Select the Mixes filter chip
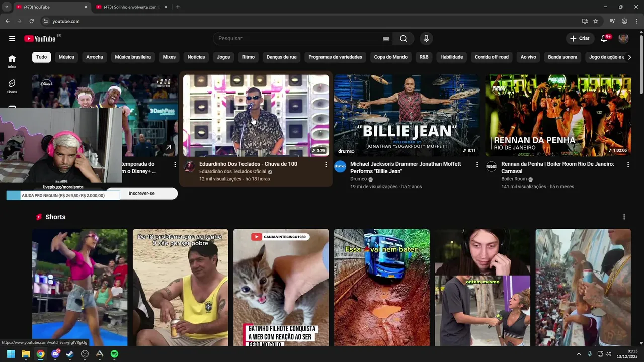 [169, 57]
